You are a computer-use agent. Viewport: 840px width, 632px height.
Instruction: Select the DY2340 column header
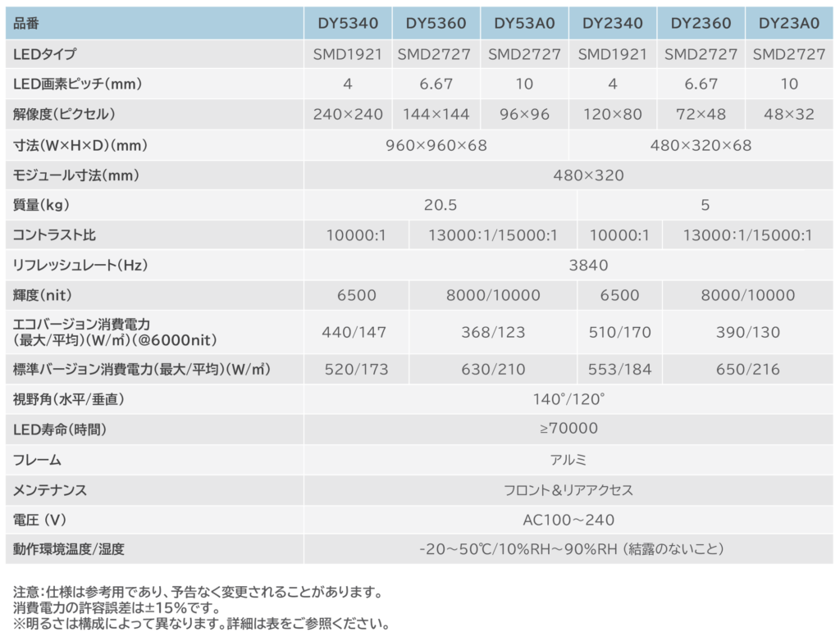[x=614, y=23]
